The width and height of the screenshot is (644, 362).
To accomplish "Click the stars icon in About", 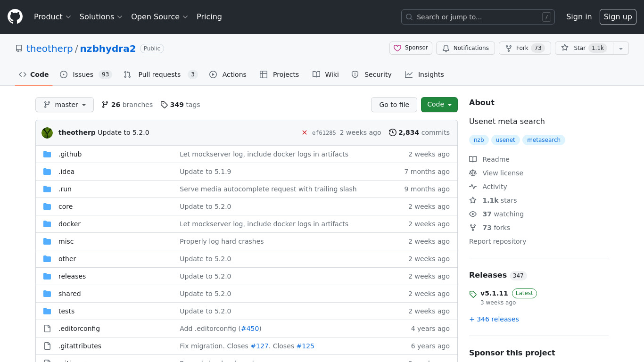I will [x=473, y=200].
